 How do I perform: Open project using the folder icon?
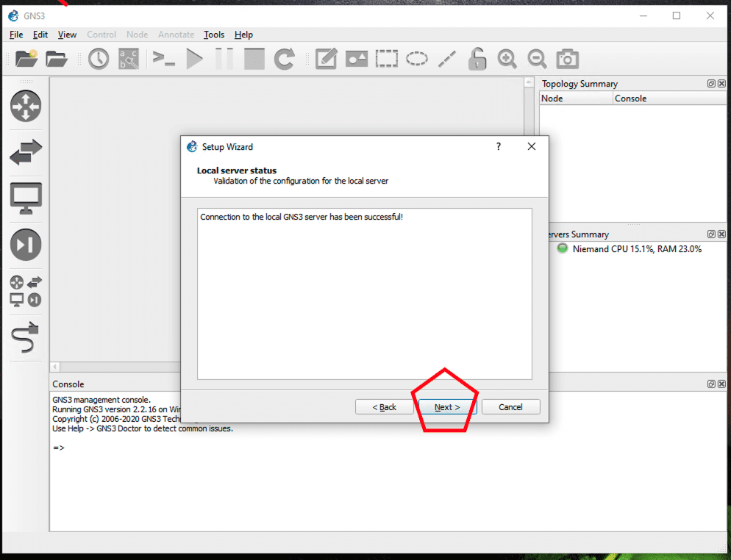57,59
